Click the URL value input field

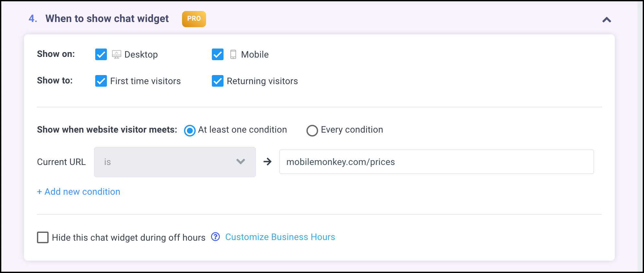click(x=436, y=162)
